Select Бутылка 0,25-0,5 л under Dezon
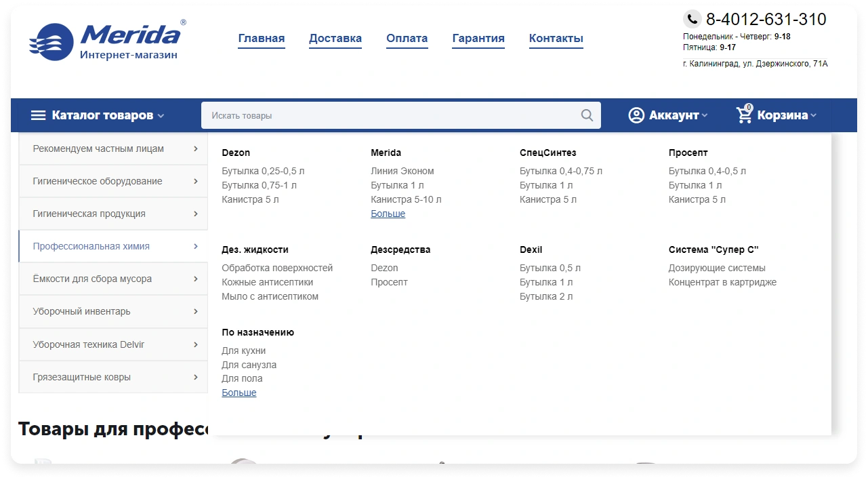The image size is (868, 480). click(x=264, y=171)
